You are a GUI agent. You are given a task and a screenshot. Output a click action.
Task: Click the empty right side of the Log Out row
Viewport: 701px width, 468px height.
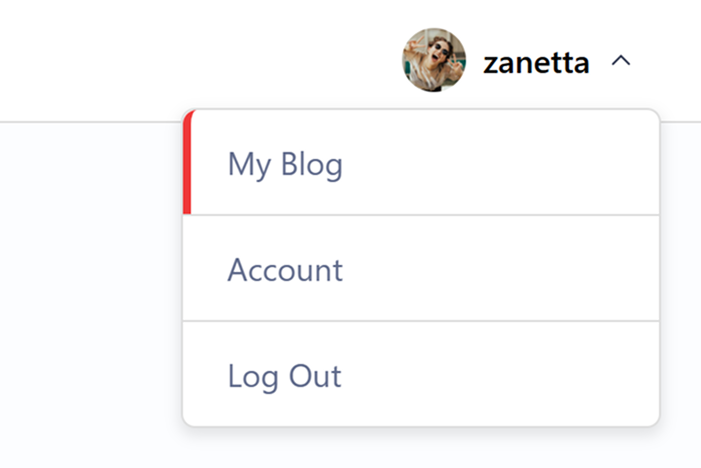click(560, 375)
